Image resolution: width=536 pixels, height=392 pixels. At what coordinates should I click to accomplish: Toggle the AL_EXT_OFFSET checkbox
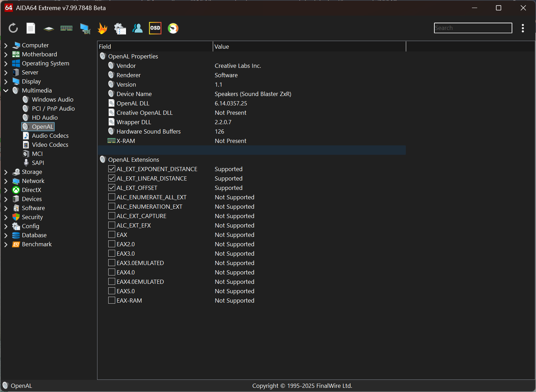tap(112, 188)
